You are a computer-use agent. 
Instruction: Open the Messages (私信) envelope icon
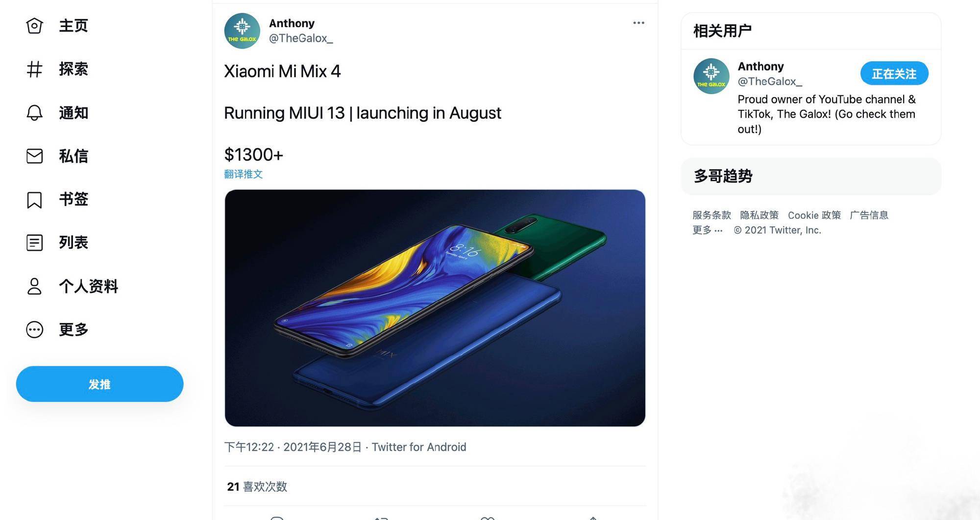(34, 156)
